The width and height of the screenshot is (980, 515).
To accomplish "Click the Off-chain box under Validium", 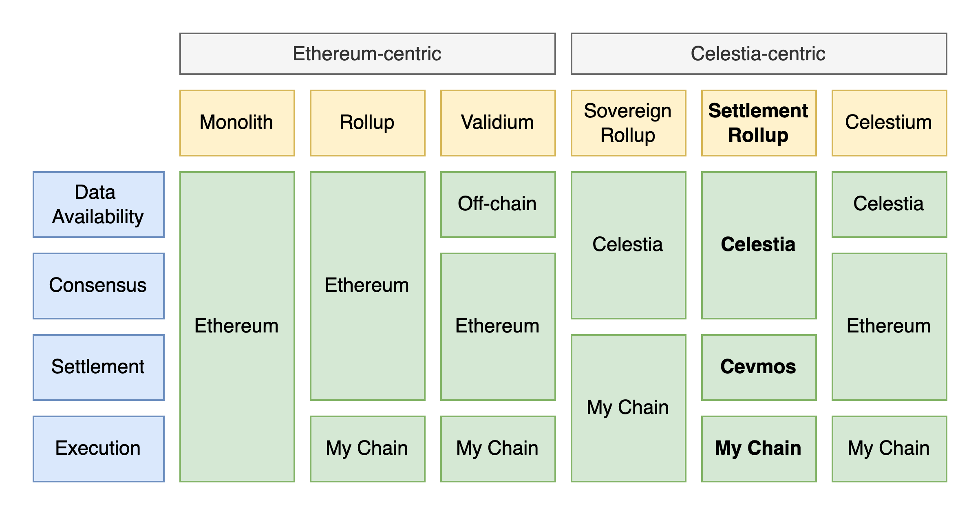I will (x=498, y=204).
